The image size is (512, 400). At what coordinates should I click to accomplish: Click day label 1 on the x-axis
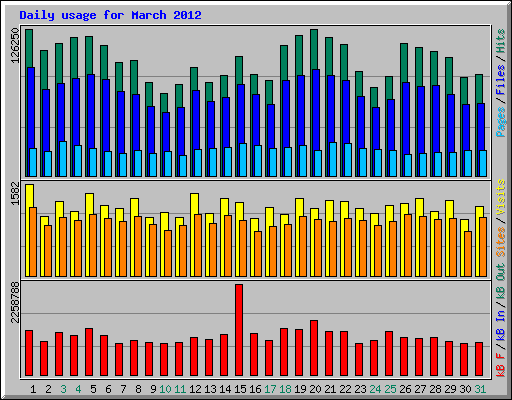point(33,389)
